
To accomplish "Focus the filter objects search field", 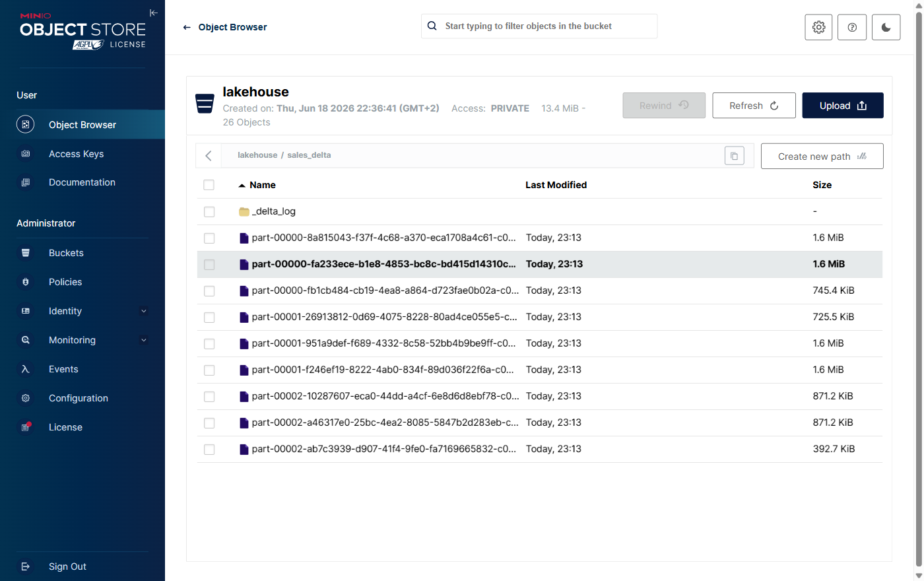I will [x=539, y=26].
